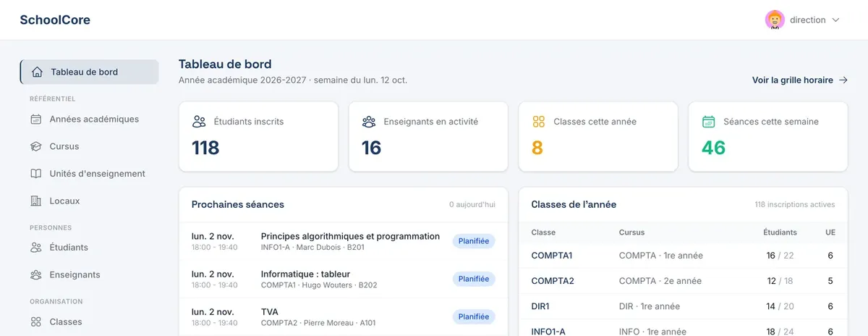The image size is (868, 336).
Task: Select Principes algorithmiques et programmation session
Action: 344,241
